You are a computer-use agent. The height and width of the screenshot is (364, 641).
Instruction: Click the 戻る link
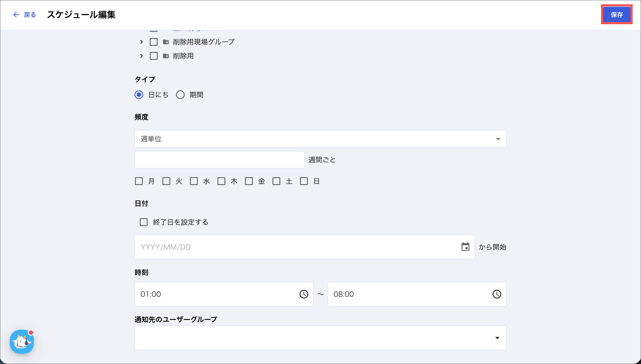pos(30,15)
